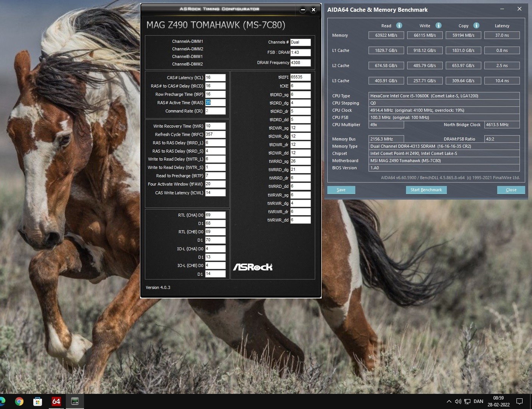Image resolution: width=532 pixels, height=409 pixels.
Task: Click the CAS Write Latency (tCWL) field
Action: pos(215,193)
